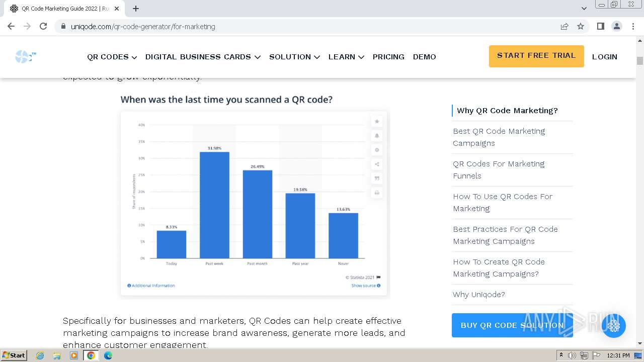This screenshot has width=644, height=362.
Task: Jump to Why Uniqode? section
Action: pos(478,295)
